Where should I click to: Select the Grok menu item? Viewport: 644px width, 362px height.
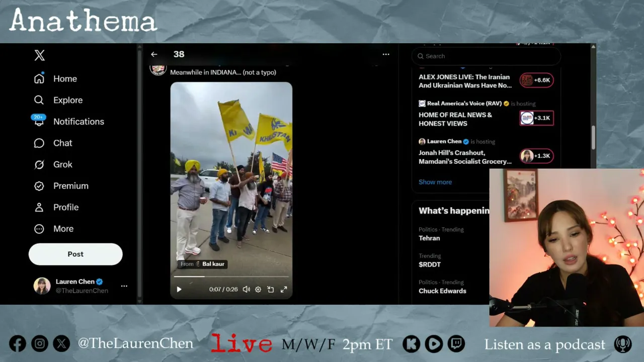(63, 164)
